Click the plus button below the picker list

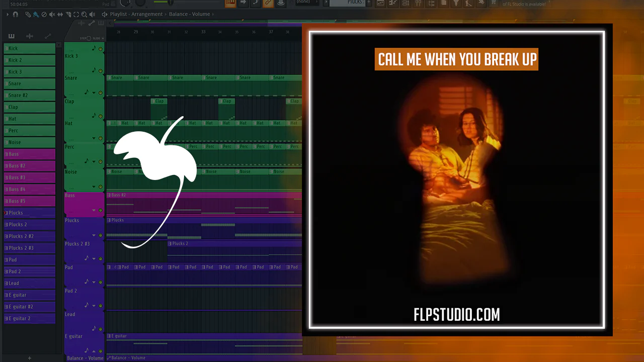(30, 358)
